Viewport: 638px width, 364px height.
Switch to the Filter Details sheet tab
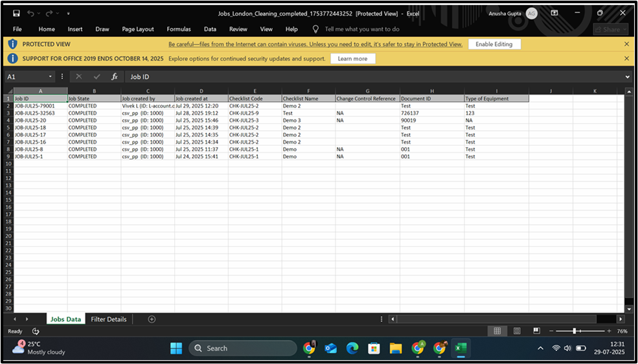(108, 319)
